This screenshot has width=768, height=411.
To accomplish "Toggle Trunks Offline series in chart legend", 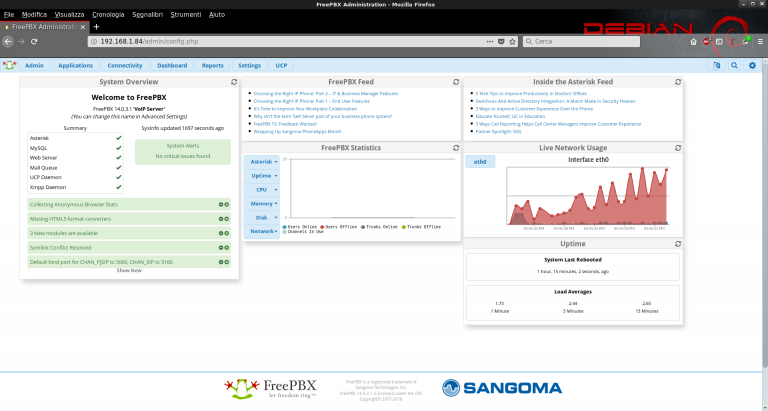I will click(x=421, y=227).
